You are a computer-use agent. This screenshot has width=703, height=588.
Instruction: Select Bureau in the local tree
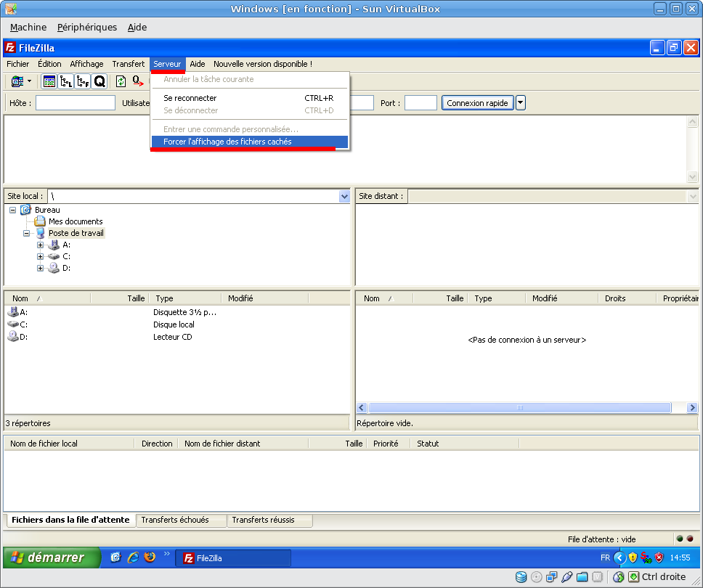click(47, 210)
